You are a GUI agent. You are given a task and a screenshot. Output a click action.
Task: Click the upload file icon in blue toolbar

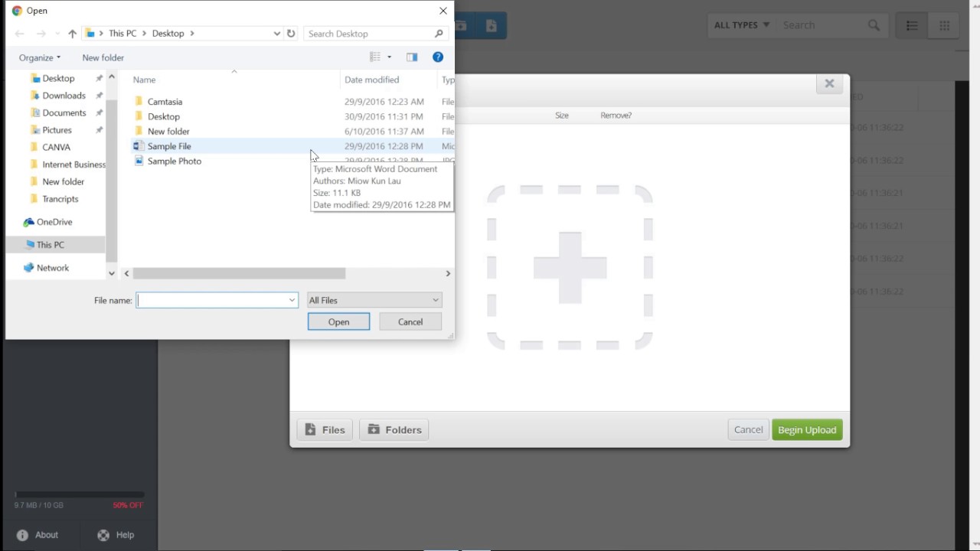(x=492, y=26)
